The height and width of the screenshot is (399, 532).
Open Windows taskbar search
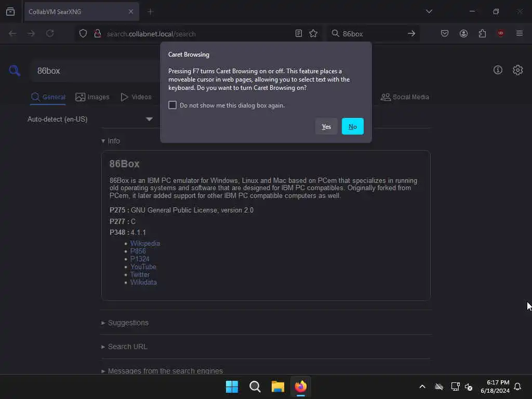255,387
